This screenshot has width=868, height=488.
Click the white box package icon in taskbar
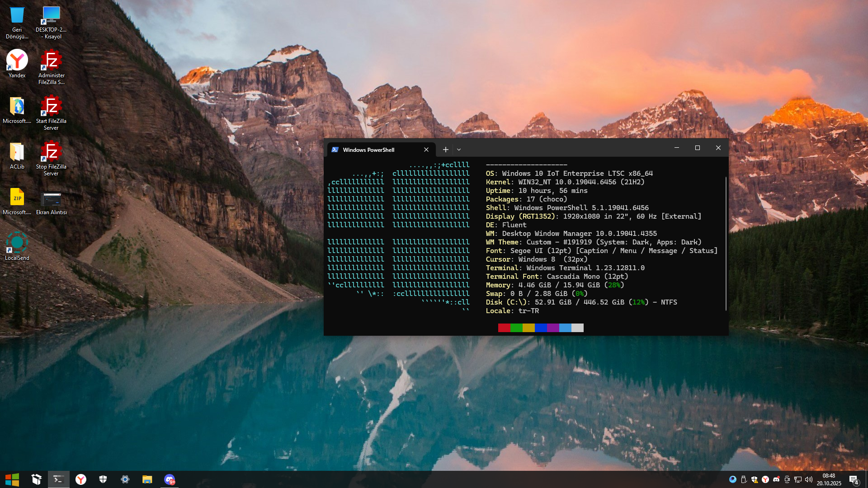37,479
